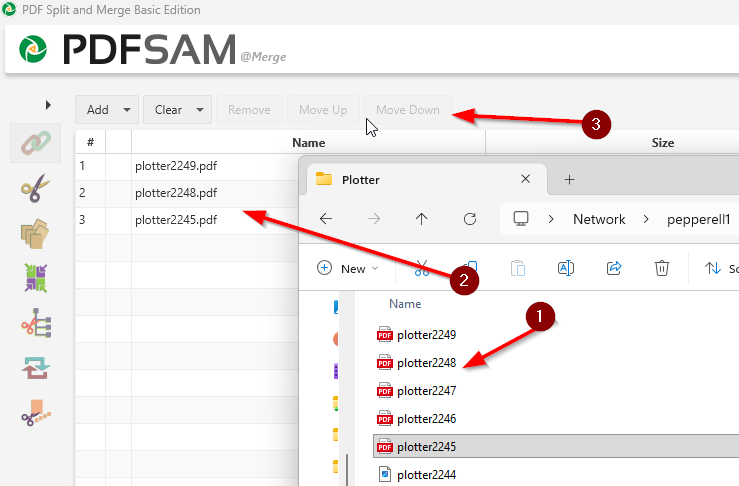
Task: Sort by the Size column header
Action: pos(662,142)
